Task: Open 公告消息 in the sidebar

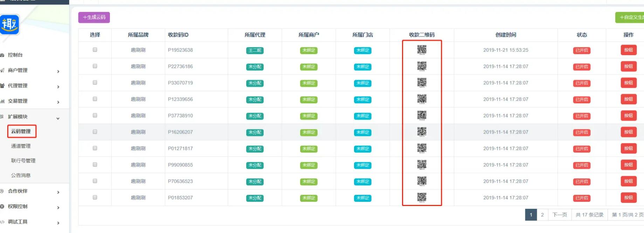Action: tap(21, 175)
